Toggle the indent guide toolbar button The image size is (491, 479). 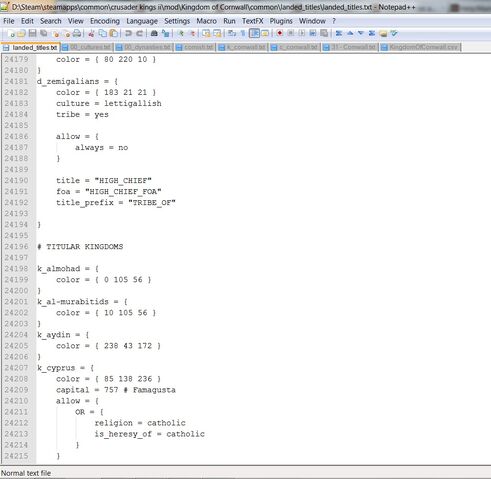254,33
